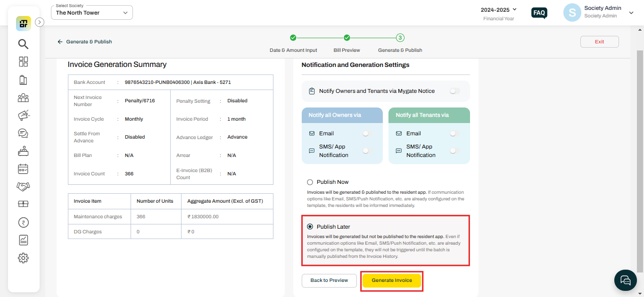
Task: Enable SMS/App Notification for all Owners
Action: pos(367,150)
